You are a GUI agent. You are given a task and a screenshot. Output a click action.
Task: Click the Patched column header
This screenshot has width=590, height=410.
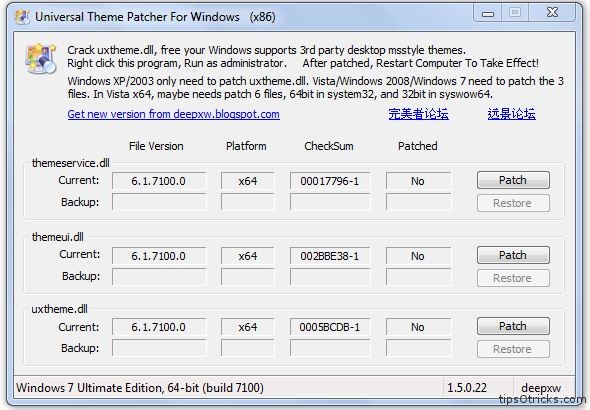418,146
